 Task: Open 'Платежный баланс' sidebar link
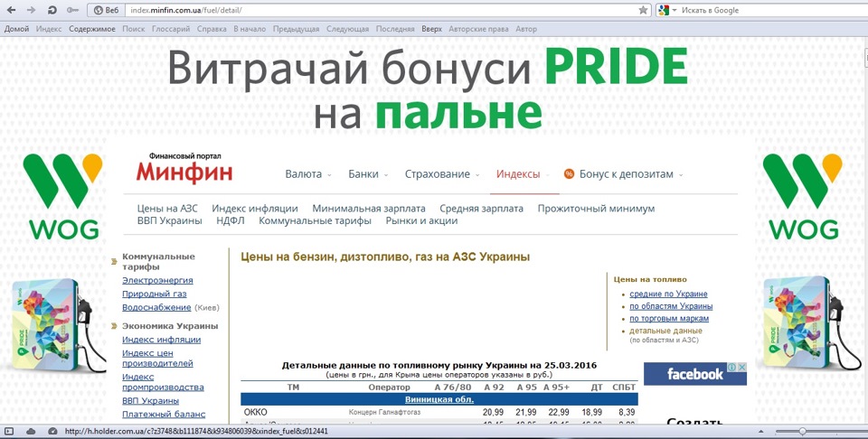(x=164, y=414)
